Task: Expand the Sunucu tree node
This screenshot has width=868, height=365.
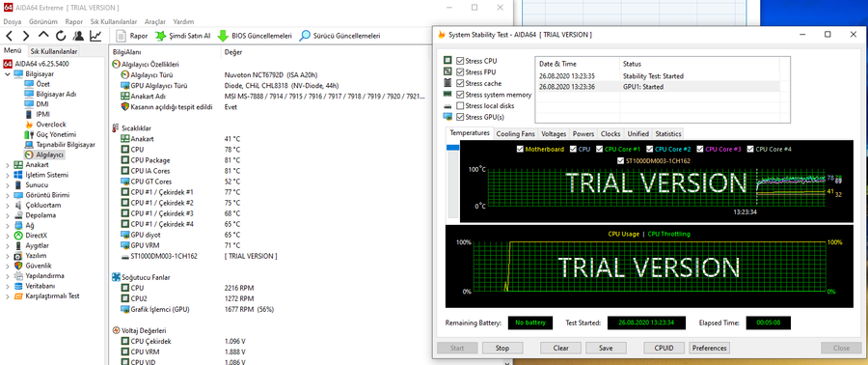Action: click(7, 185)
